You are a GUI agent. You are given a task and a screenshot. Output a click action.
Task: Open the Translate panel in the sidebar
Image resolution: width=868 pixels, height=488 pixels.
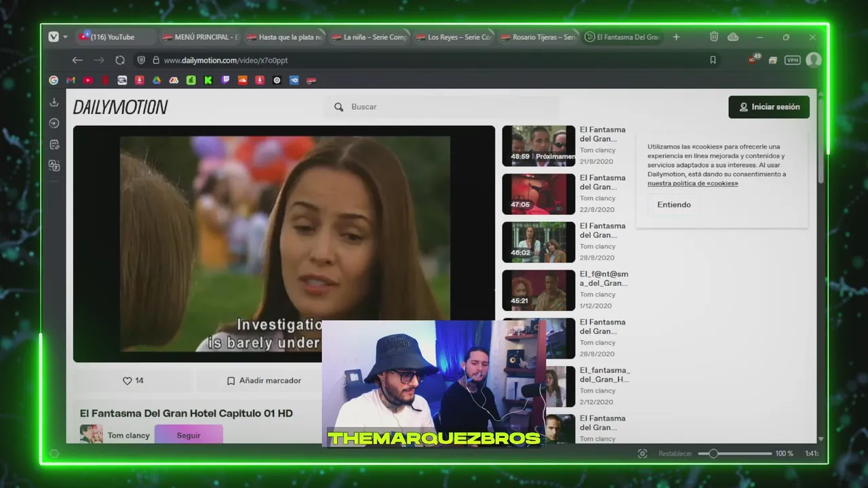(x=55, y=166)
